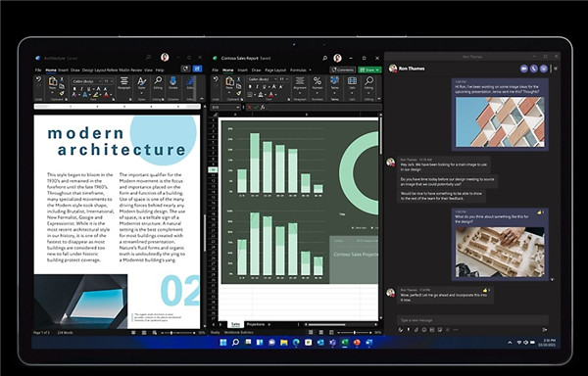
Task: Click the Format icon below Teams message box
Action: coord(401,330)
